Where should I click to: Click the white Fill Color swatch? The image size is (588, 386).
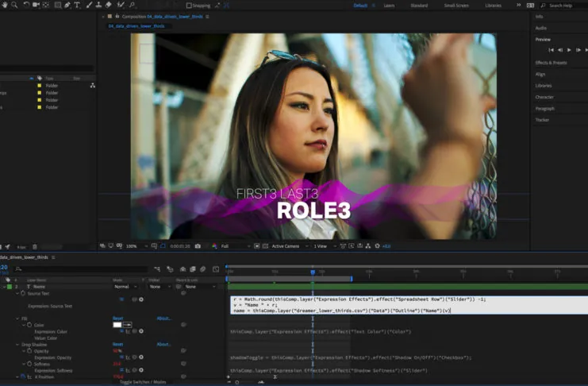117,325
